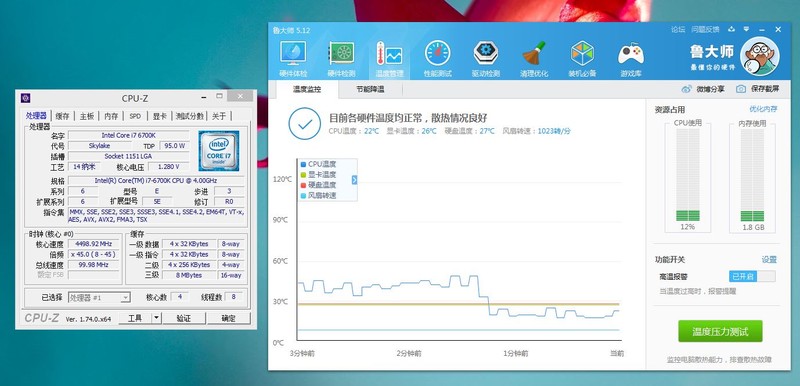Click CPU-Z 工具 button

pyautogui.click(x=135, y=318)
